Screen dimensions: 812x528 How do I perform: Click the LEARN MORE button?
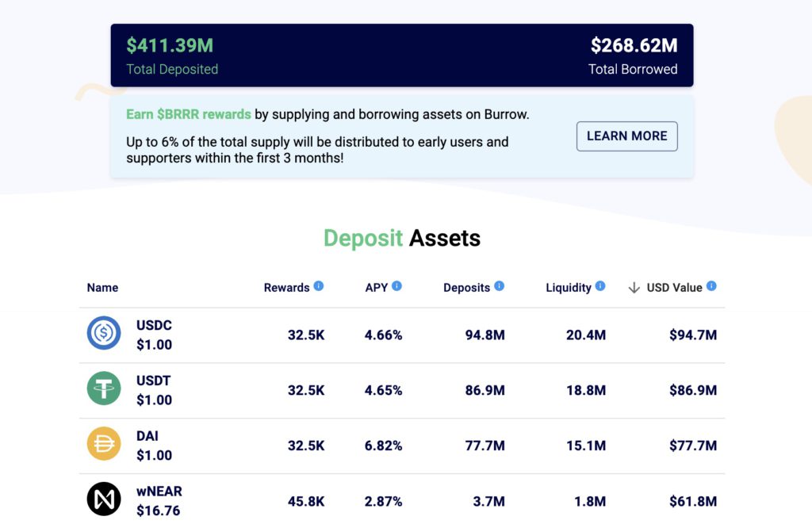tap(626, 136)
